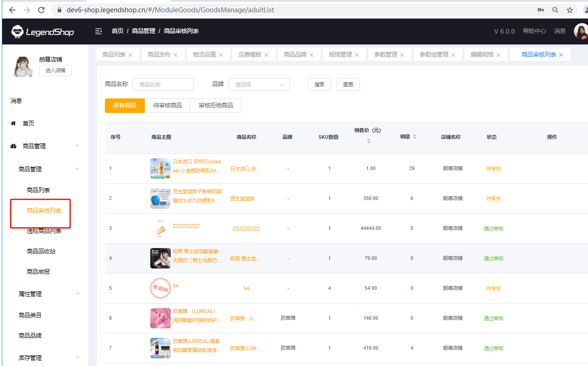Open the Anessa sunscreen product thumbnail

point(160,168)
